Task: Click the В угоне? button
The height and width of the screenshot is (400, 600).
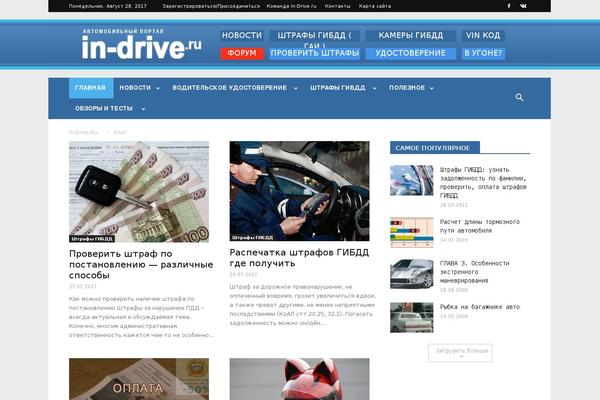Action: tap(483, 53)
